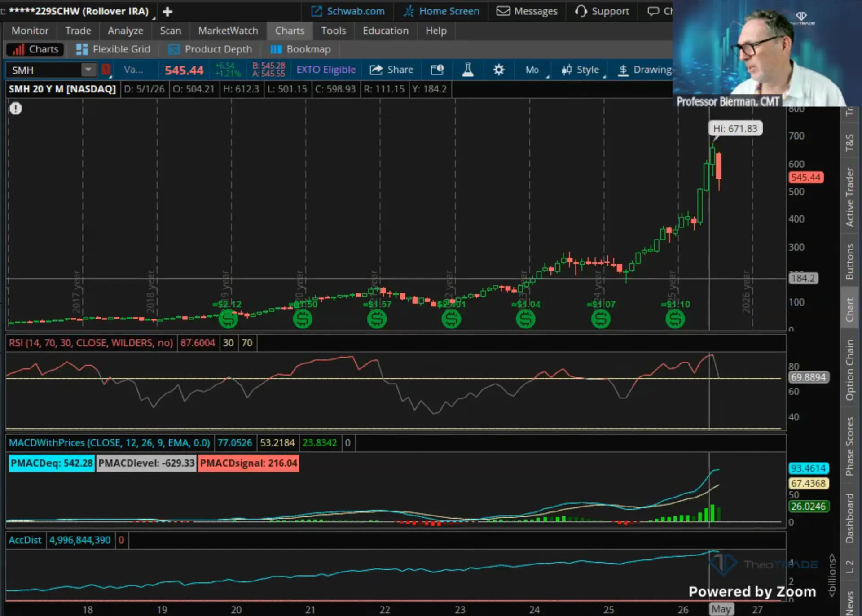Image resolution: width=862 pixels, height=616 pixels.
Task: Toggle the News sidebar panel
Action: click(849, 602)
